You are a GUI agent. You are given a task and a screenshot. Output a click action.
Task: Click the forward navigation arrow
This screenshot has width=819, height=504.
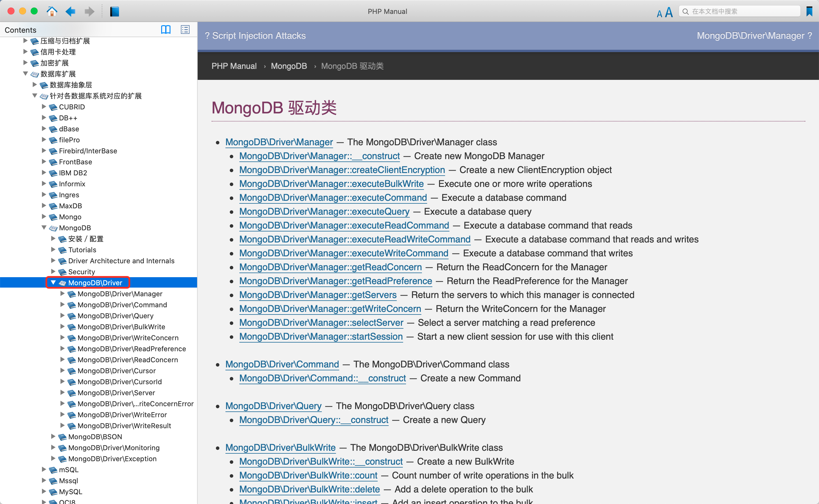(x=89, y=11)
